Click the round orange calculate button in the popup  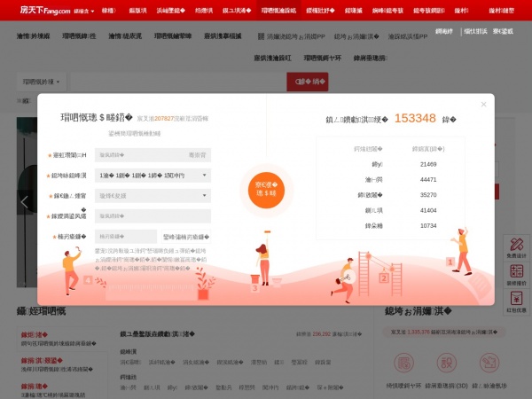tap(266, 190)
